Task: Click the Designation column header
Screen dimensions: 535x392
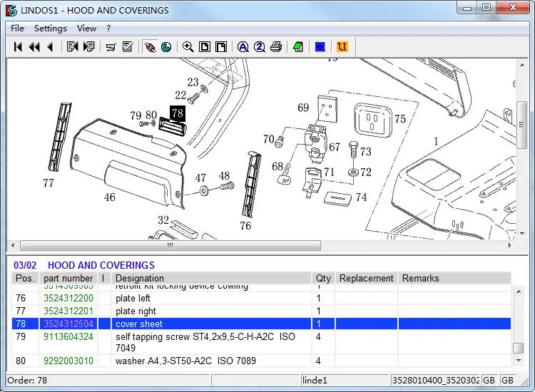Action: tap(139, 278)
